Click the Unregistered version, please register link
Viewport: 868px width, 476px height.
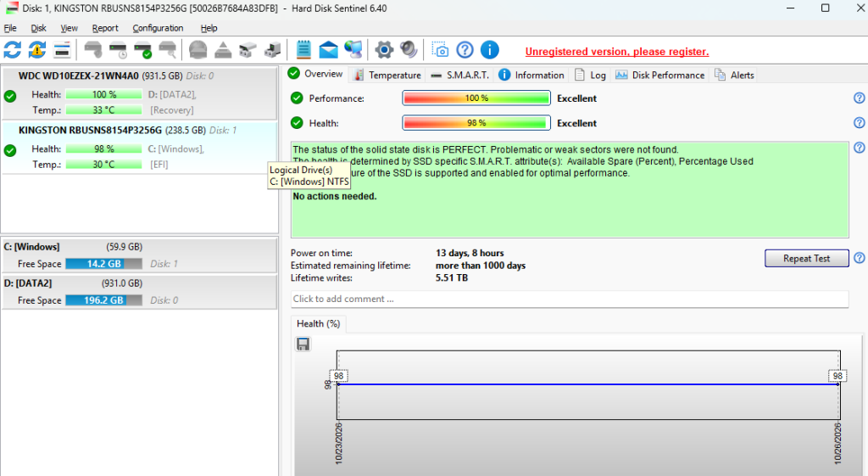(x=617, y=52)
